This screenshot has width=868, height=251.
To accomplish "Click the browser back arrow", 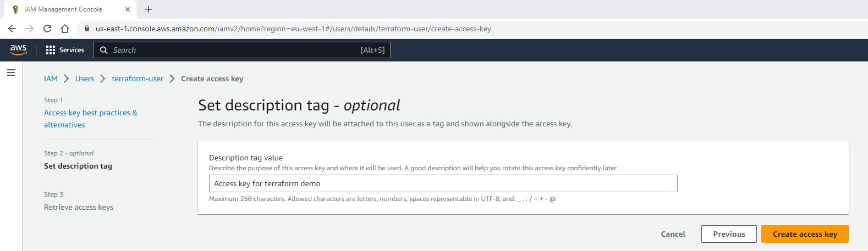I will pyautogui.click(x=12, y=29).
